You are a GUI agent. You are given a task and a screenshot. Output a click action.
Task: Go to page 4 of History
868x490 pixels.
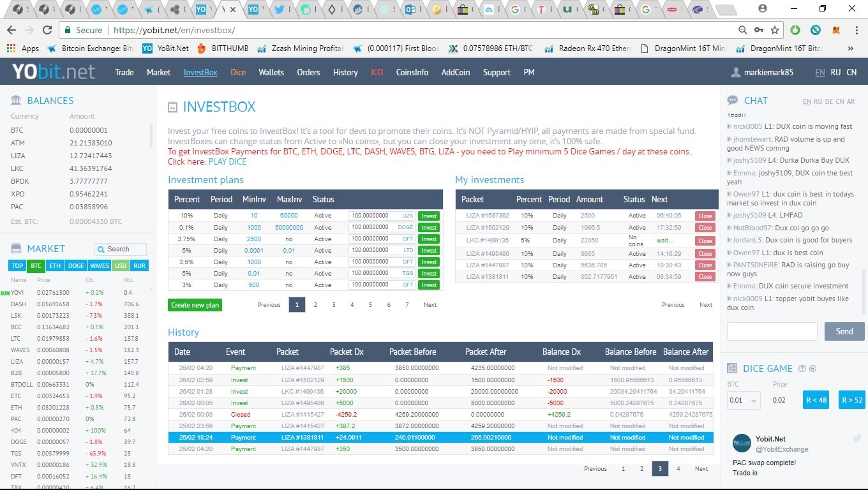tap(678, 469)
